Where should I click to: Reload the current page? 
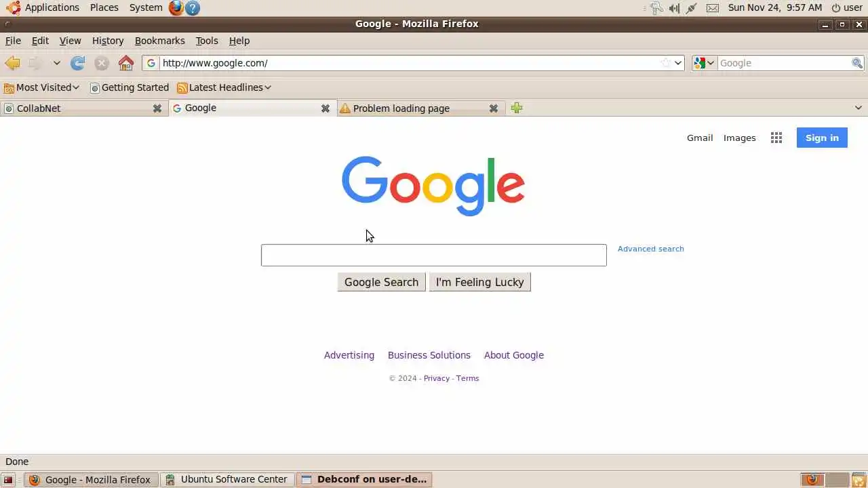[78, 63]
